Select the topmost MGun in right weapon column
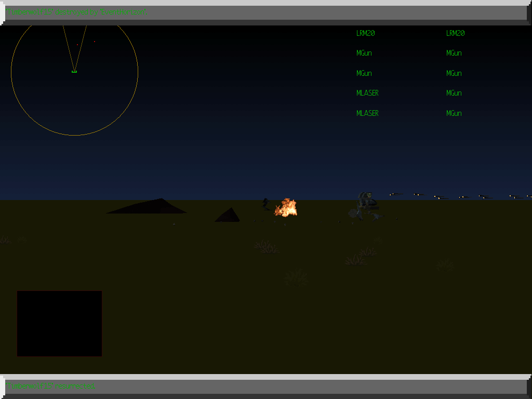 coord(453,53)
